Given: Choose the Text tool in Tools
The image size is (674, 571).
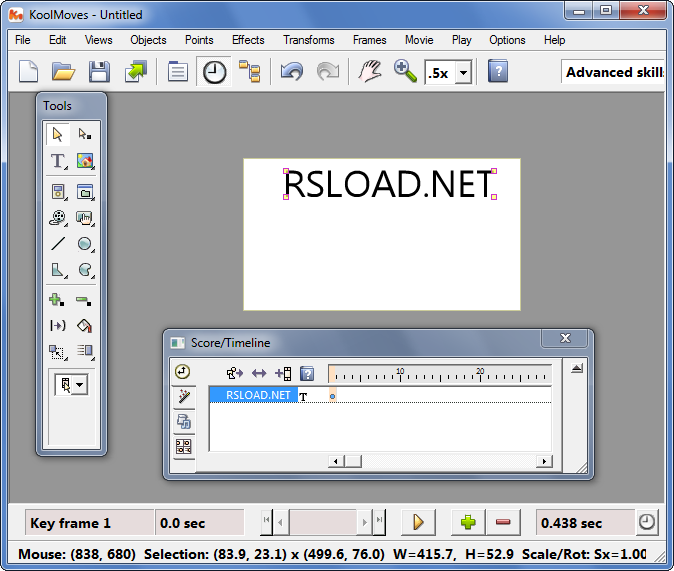Looking at the screenshot, I should pyautogui.click(x=58, y=161).
